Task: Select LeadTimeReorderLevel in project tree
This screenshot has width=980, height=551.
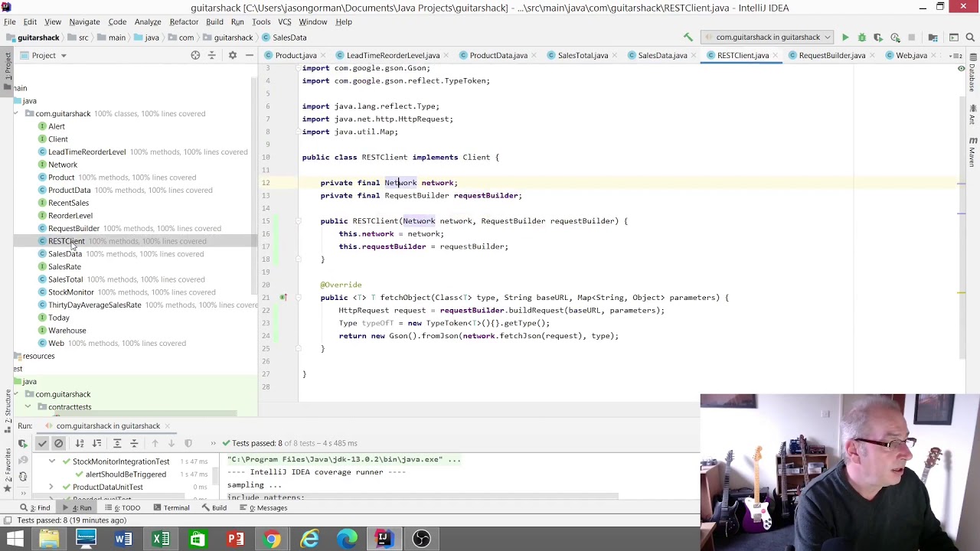Action: [87, 152]
